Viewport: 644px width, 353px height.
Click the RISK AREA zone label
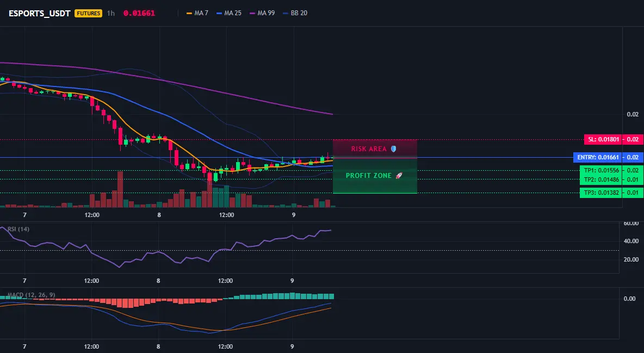click(369, 149)
